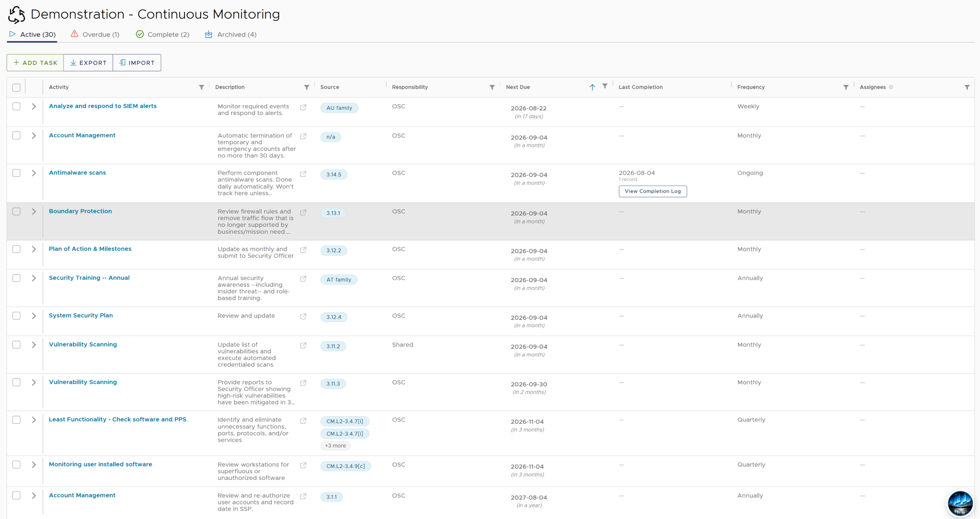The width and height of the screenshot is (980, 519).
Task: Click the Continuous Monitoring logo icon
Action: coord(16,15)
